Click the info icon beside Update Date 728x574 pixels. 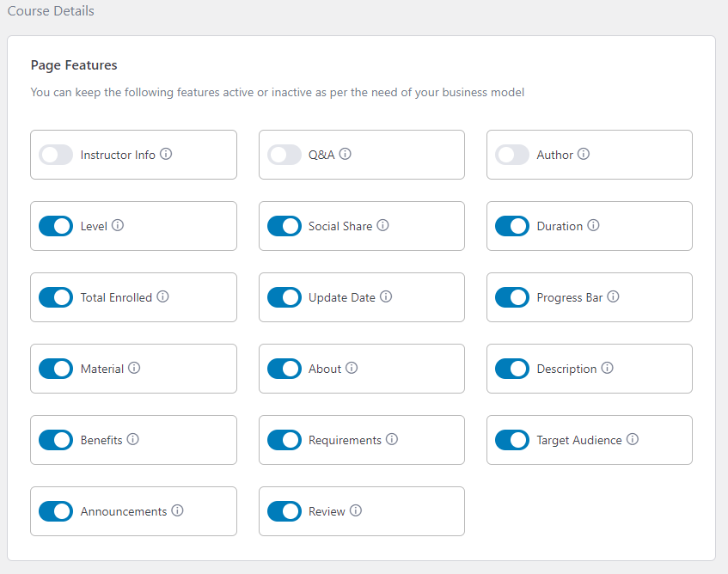click(x=386, y=296)
